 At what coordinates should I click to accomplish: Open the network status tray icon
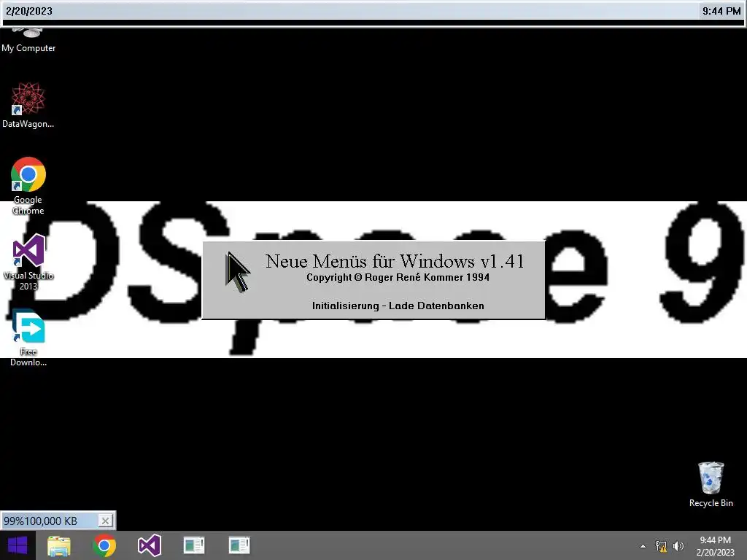(x=661, y=546)
